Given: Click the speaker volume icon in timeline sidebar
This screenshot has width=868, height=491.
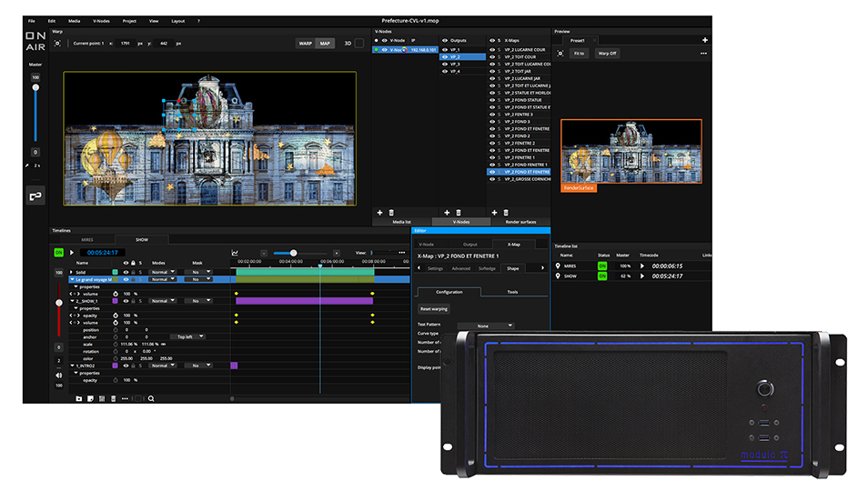Looking at the screenshot, I should coord(58,376).
